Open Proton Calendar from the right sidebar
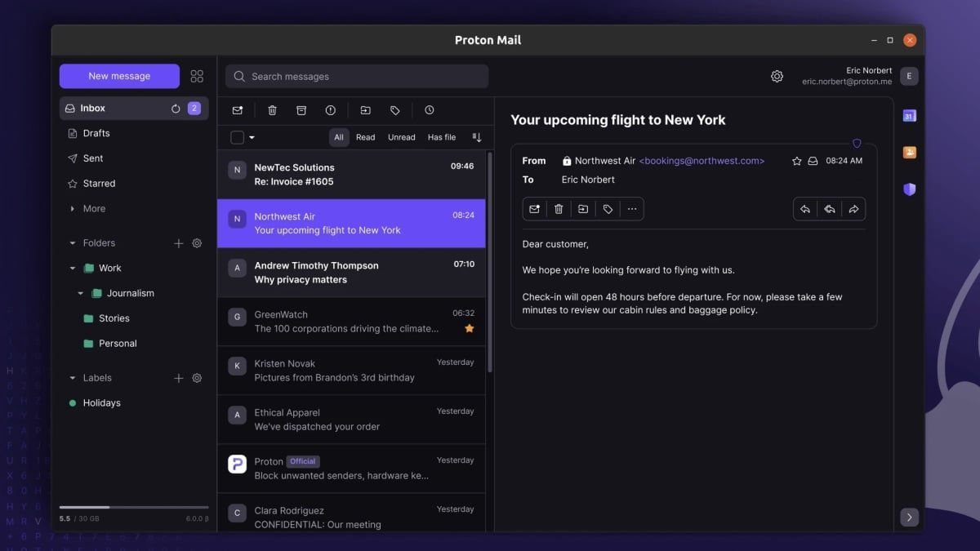The width and height of the screenshot is (980, 551). click(x=909, y=116)
